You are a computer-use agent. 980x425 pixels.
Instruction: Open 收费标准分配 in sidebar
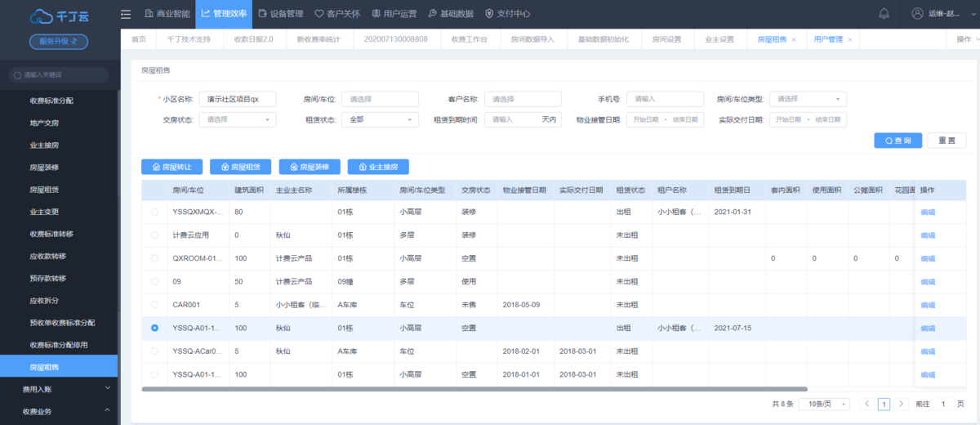point(51,101)
